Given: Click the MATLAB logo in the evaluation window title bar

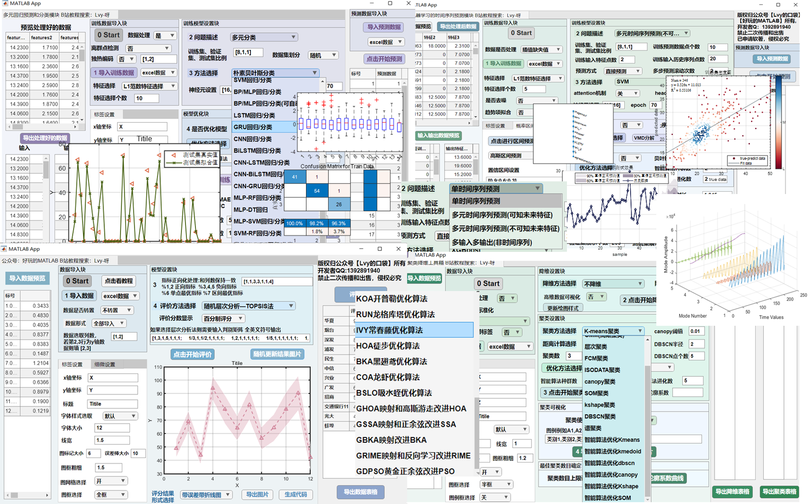Looking at the screenshot, I should (x=4, y=249).
